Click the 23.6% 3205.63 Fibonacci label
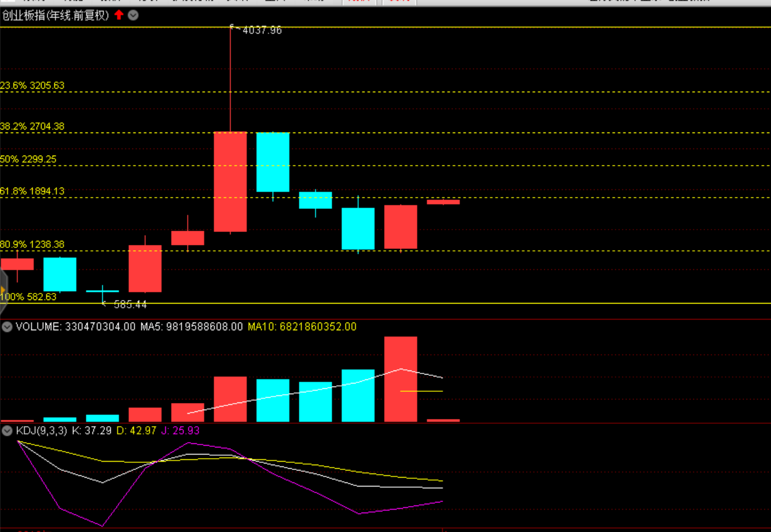The width and height of the screenshot is (771, 532). tap(33, 86)
